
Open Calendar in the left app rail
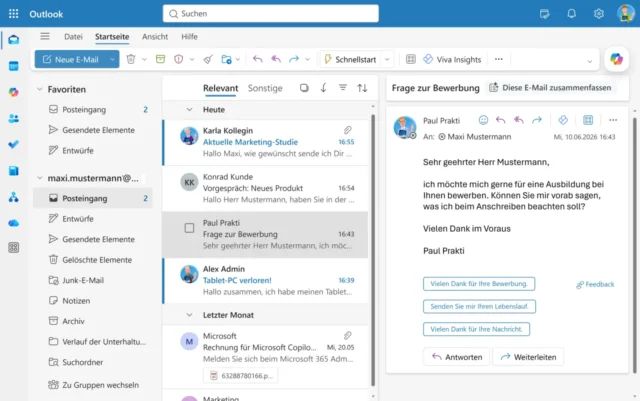click(x=13, y=66)
